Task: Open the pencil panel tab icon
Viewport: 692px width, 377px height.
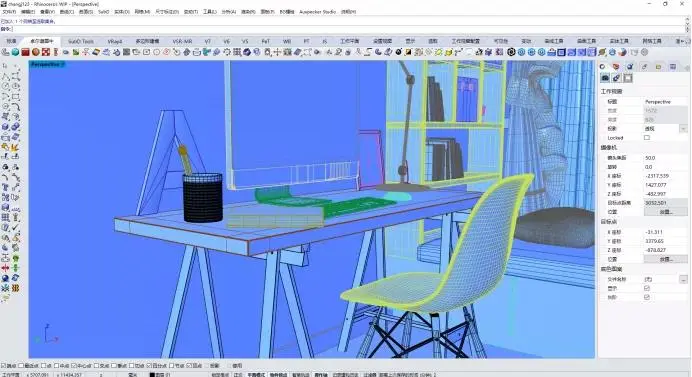Action: coord(644,67)
